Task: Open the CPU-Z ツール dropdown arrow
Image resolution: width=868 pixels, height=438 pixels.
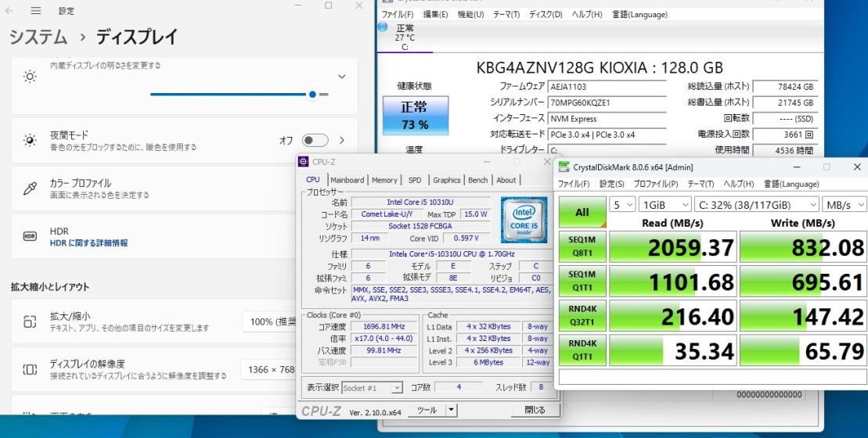Action: click(452, 410)
